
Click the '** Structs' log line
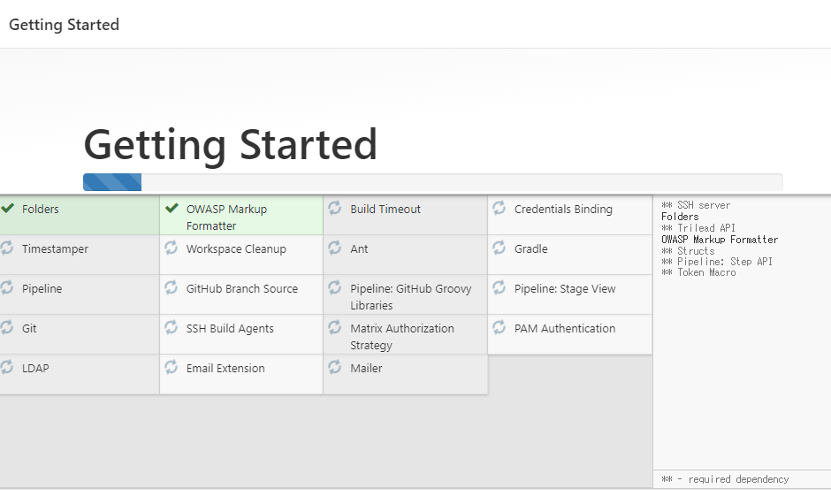[x=688, y=251]
